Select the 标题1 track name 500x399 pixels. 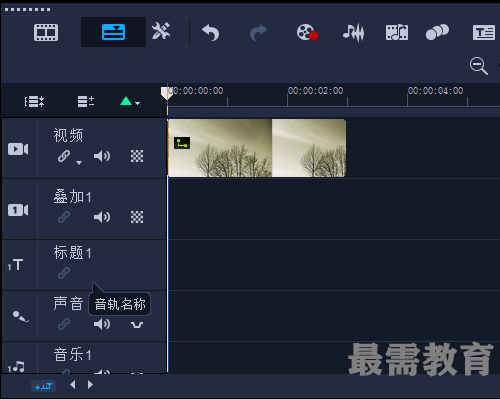coord(72,253)
